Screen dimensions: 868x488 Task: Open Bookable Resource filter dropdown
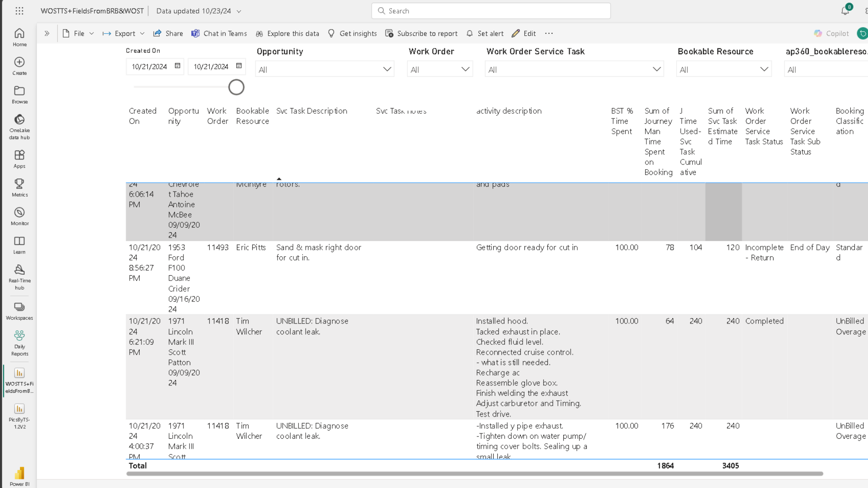coord(724,69)
